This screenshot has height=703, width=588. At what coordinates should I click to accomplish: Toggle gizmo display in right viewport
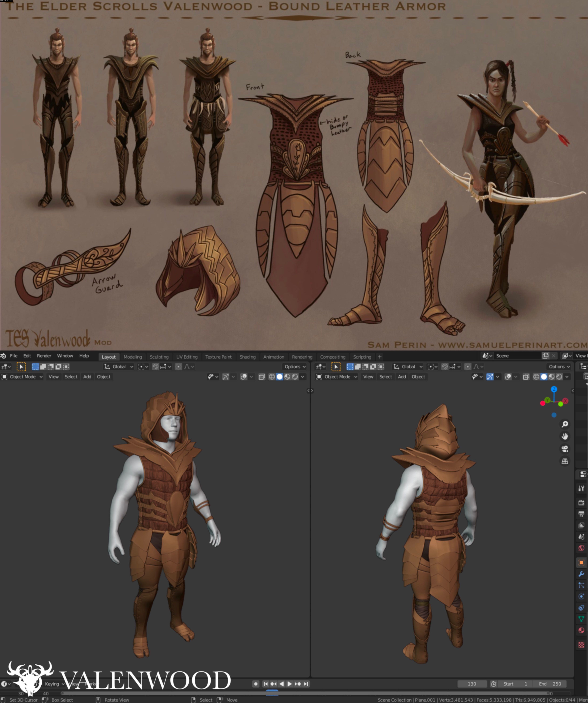click(x=490, y=377)
